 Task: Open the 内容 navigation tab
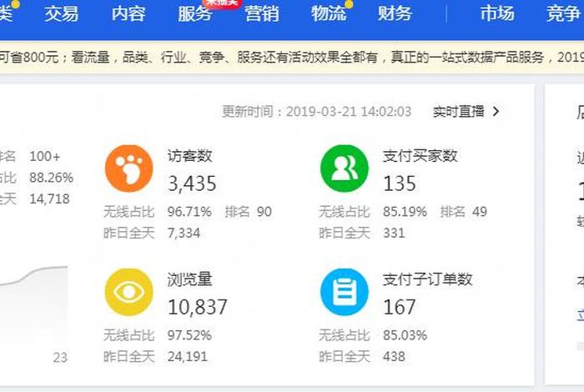128,14
